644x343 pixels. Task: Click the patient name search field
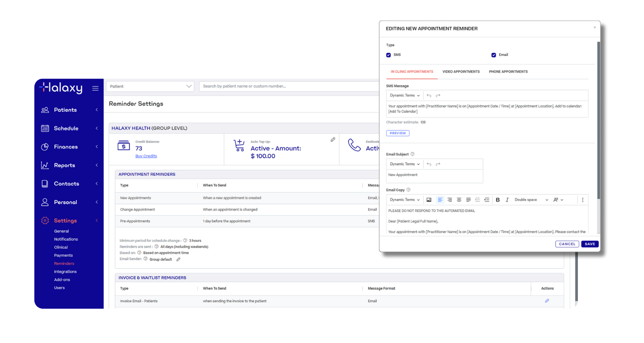click(288, 86)
